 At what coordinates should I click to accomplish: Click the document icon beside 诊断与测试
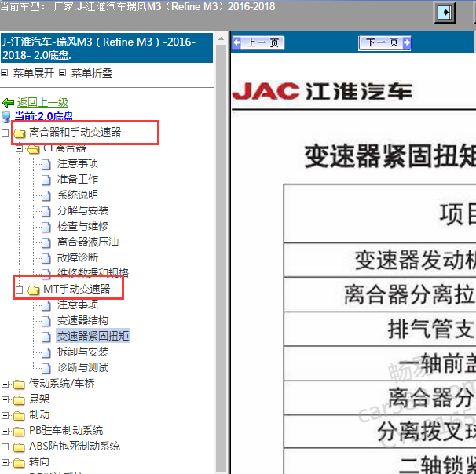coord(46,369)
